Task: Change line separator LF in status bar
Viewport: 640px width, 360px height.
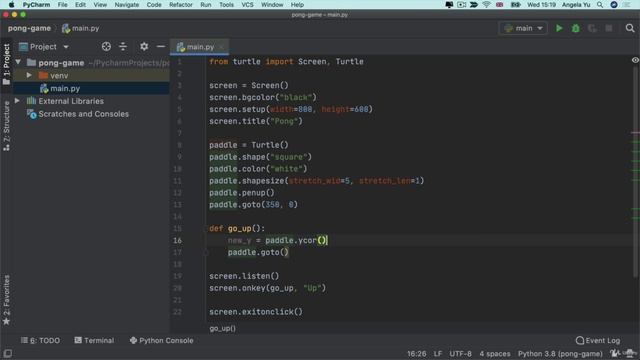Action: tap(438, 353)
